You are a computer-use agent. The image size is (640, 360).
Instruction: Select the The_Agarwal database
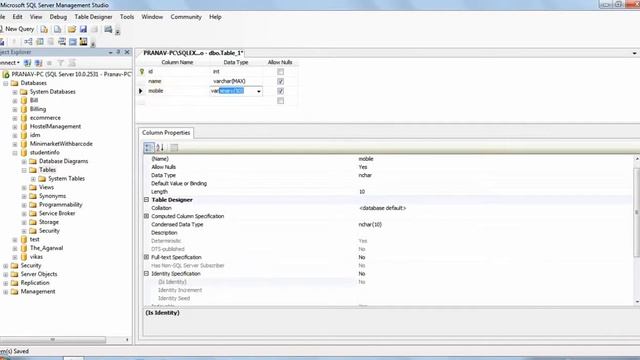coord(47,248)
